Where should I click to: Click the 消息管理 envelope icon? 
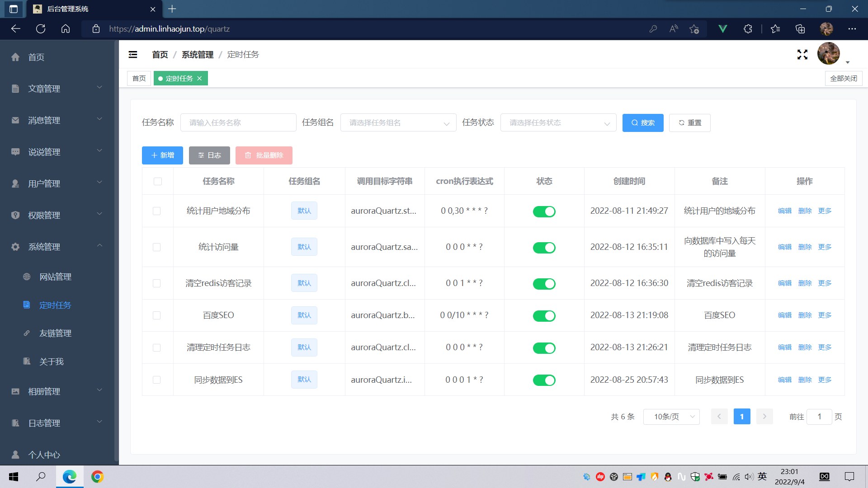(x=15, y=120)
